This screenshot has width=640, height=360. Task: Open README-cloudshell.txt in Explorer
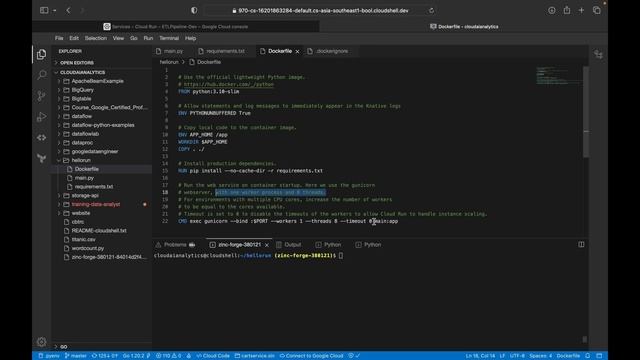point(99,231)
